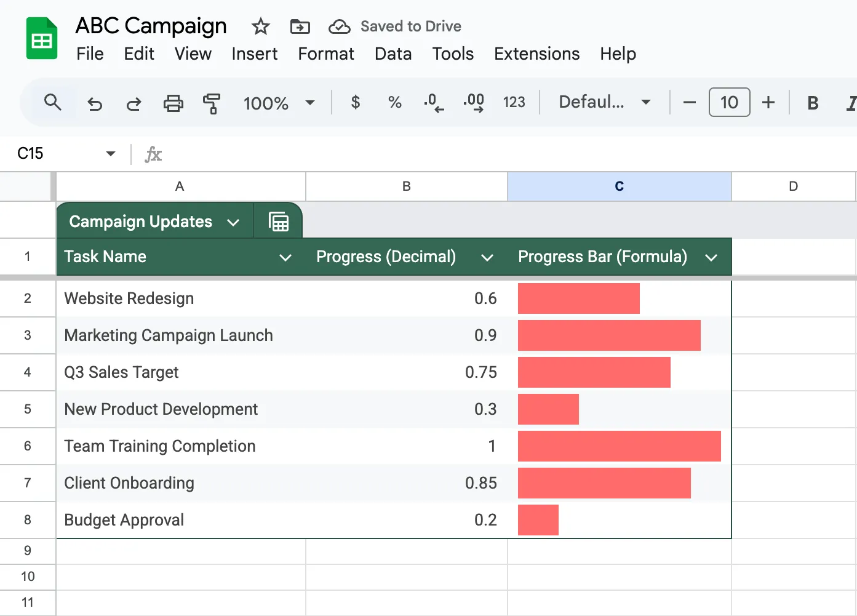Open the table view icon beside Campaign Updates
This screenshot has width=857, height=616.
(279, 222)
